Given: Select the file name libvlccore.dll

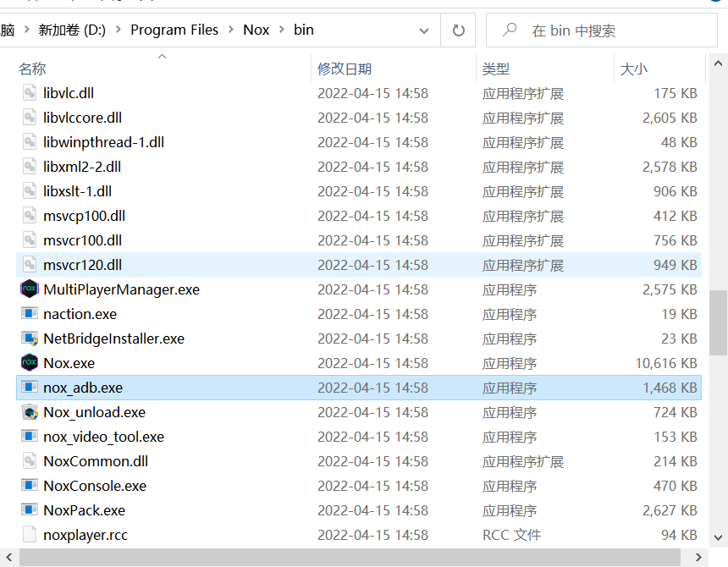Looking at the screenshot, I should pos(83,118).
